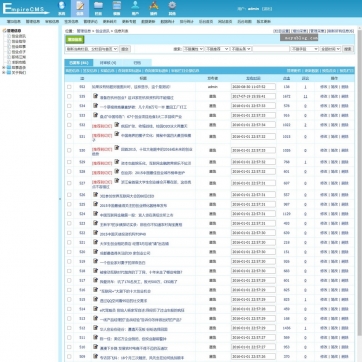Tick the checkbox for row ID 552
The height and width of the screenshot is (362, 362).
69,87
